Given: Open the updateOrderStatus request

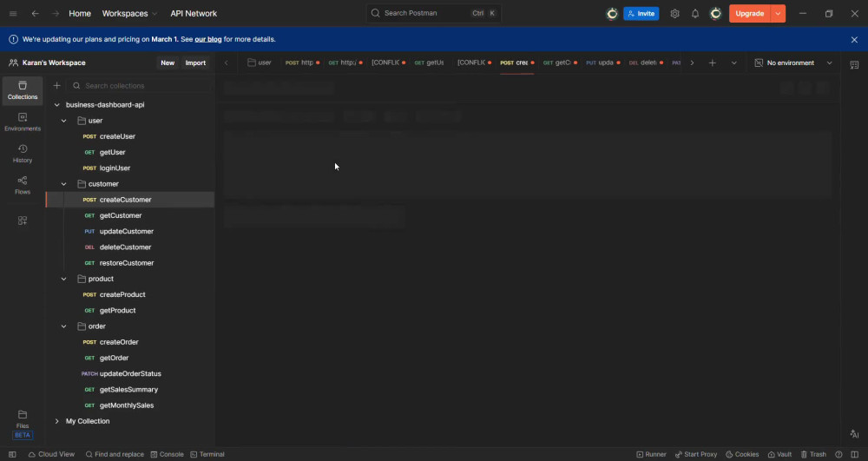Looking at the screenshot, I should [130, 374].
